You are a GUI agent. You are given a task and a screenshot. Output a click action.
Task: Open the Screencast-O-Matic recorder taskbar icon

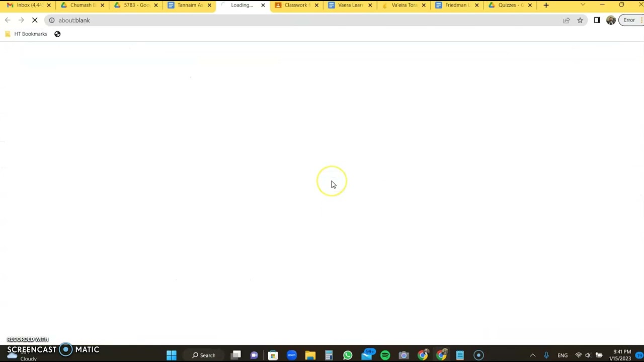478,355
